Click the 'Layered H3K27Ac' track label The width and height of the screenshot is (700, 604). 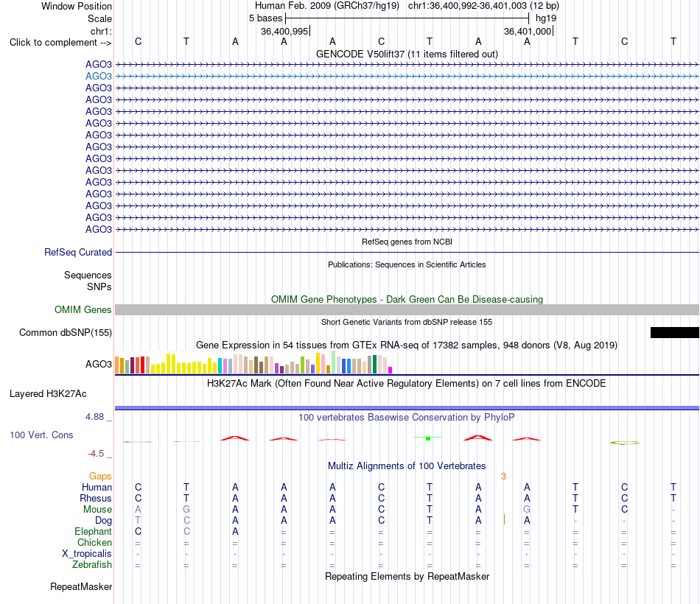click(x=48, y=394)
